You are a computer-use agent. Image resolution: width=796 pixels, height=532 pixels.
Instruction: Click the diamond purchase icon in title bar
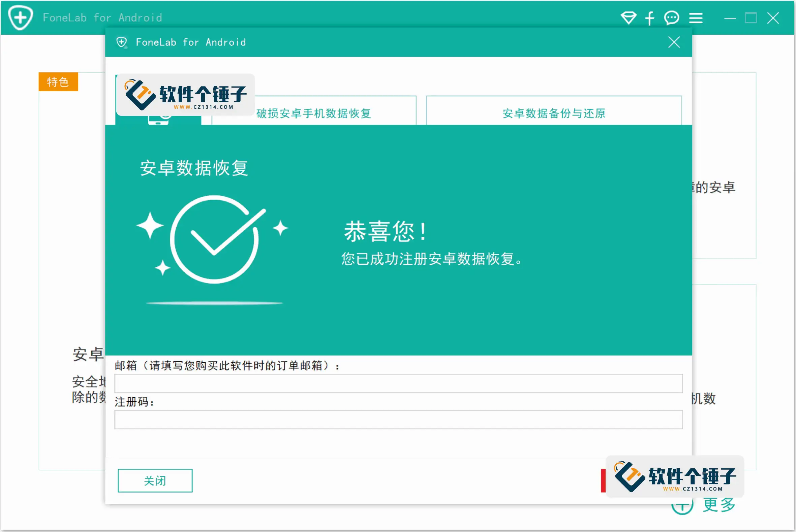pyautogui.click(x=628, y=18)
